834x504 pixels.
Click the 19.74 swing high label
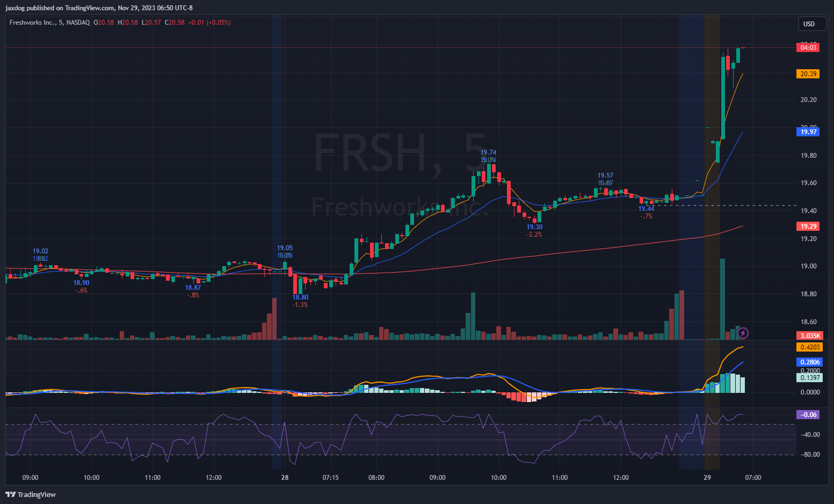488,152
